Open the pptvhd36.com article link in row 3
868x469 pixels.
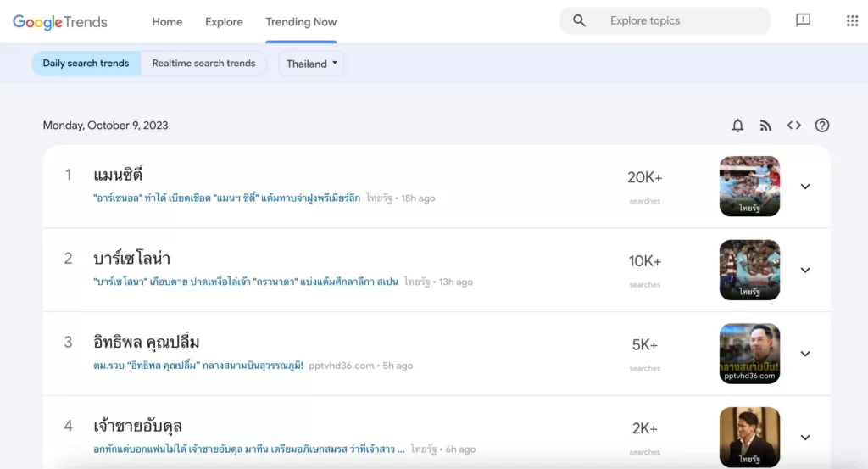click(x=198, y=366)
